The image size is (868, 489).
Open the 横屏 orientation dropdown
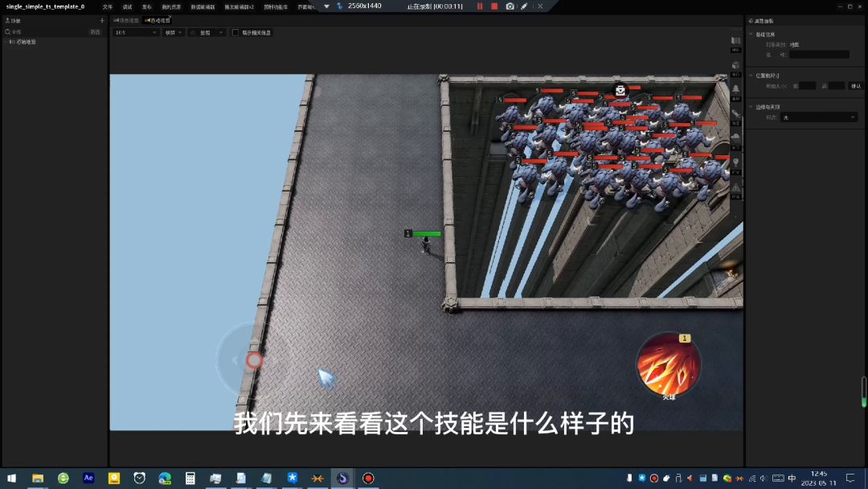(x=174, y=33)
